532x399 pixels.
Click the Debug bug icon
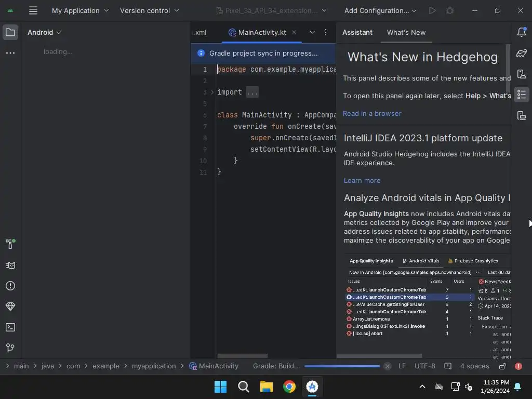(x=450, y=10)
